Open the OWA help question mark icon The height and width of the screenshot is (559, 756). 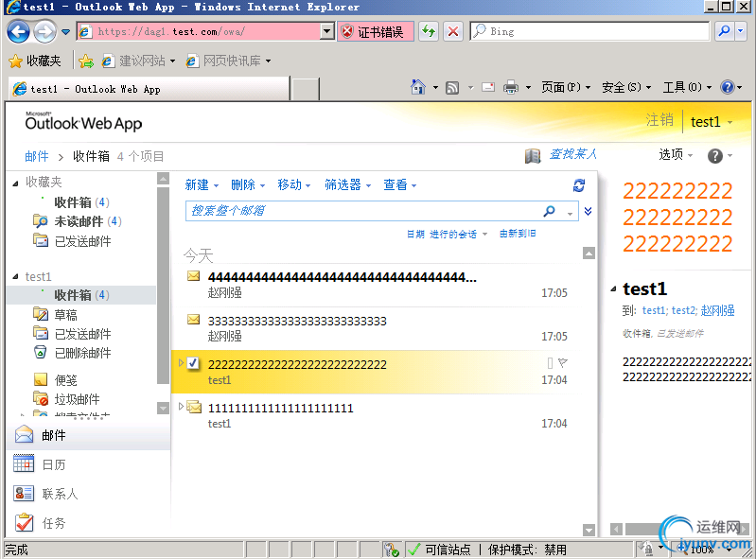click(715, 156)
